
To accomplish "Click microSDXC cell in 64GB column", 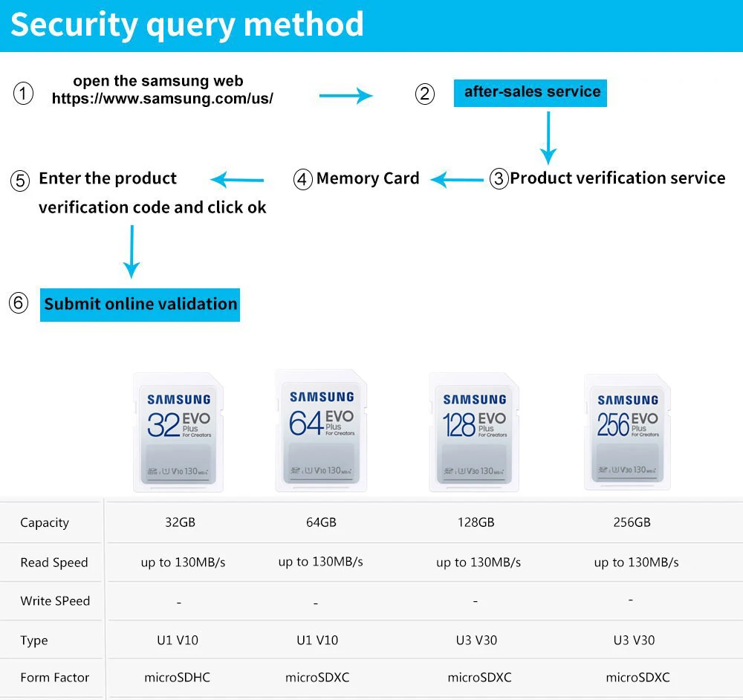I will pos(317,678).
